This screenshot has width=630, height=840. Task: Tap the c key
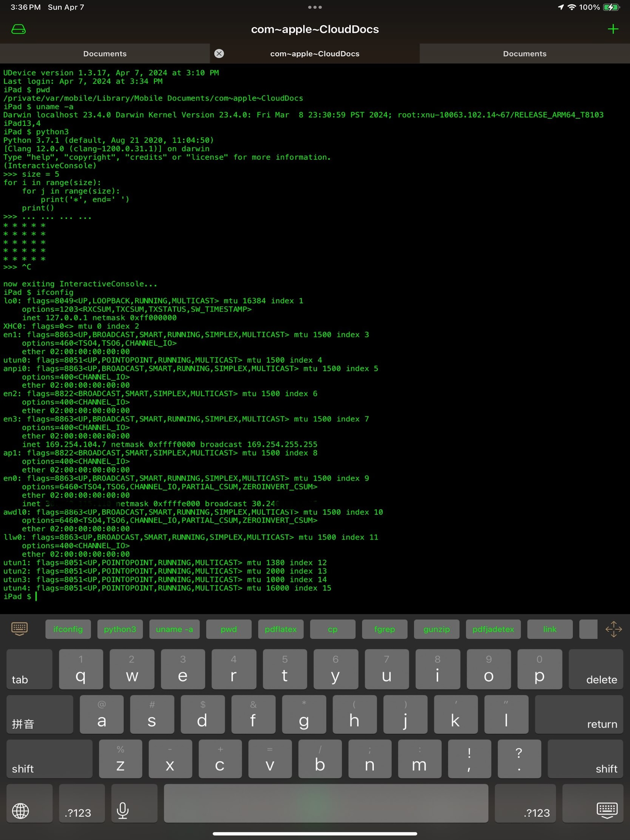click(x=220, y=759)
